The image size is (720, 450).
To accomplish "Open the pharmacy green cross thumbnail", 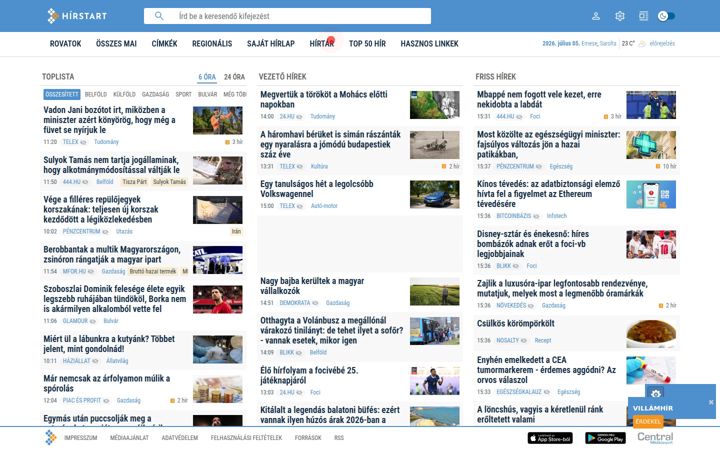I will (651, 145).
